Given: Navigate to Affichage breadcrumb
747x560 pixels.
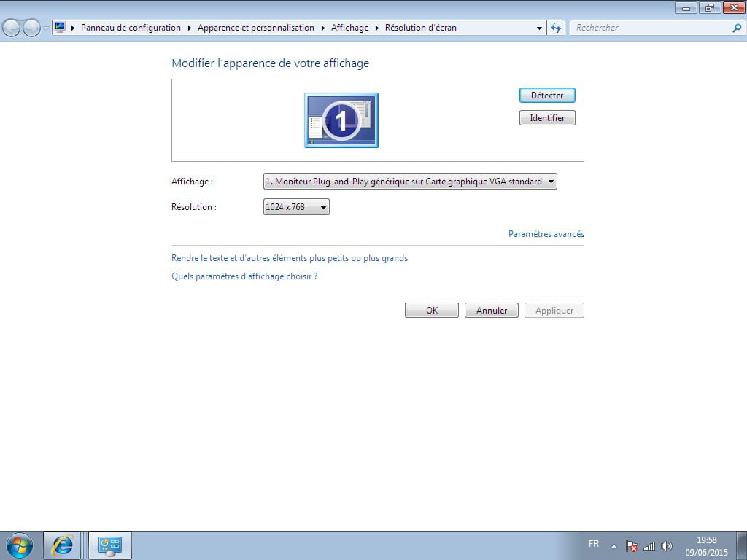Looking at the screenshot, I should click(349, 28).
